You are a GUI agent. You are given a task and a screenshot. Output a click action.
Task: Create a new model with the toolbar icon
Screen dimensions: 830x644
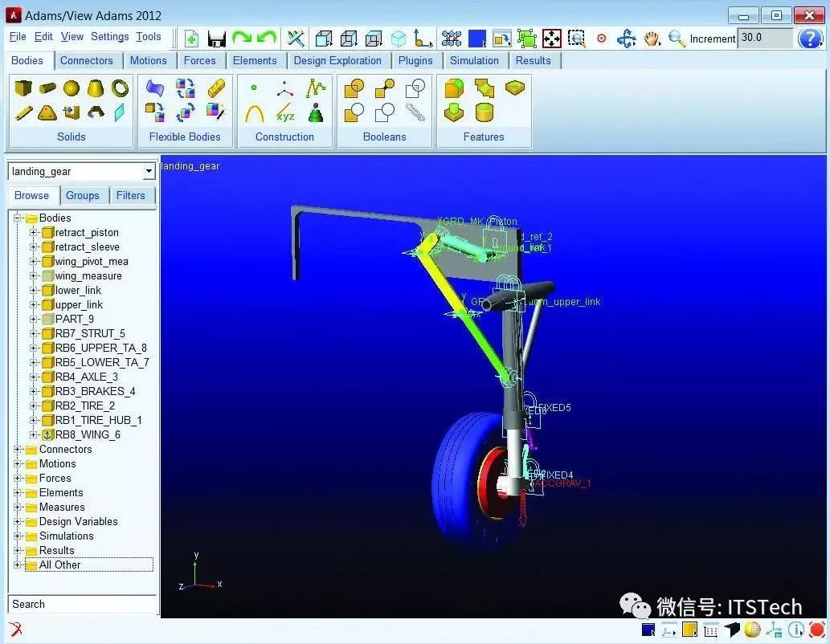click(191, 39)
